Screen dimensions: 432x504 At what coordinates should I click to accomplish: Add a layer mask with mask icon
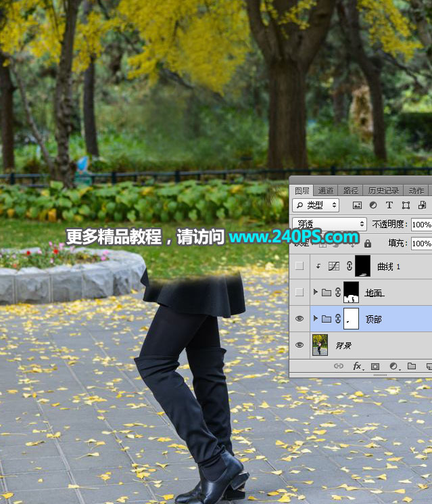375,367
